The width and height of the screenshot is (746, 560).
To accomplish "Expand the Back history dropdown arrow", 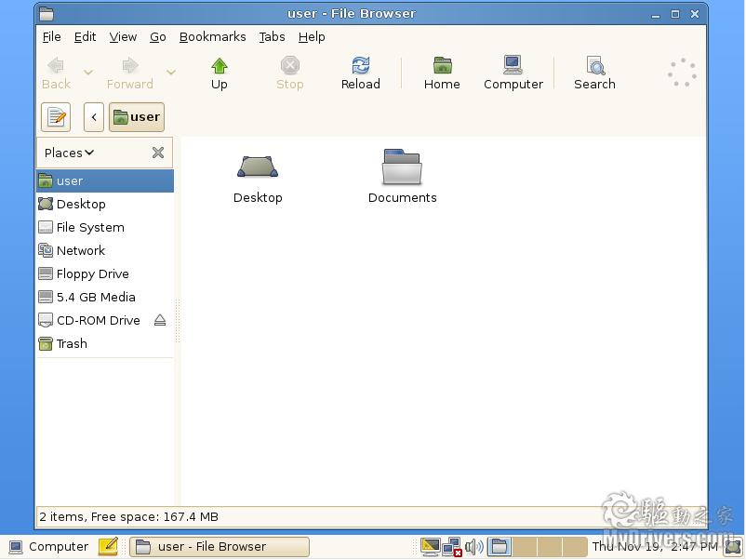I will [x=88, y=73].
